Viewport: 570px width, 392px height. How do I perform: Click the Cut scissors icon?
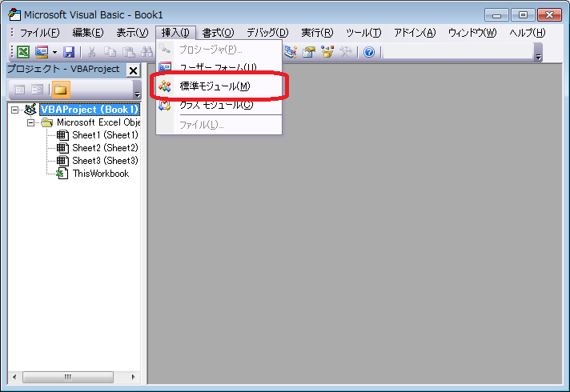pos(91,52)
